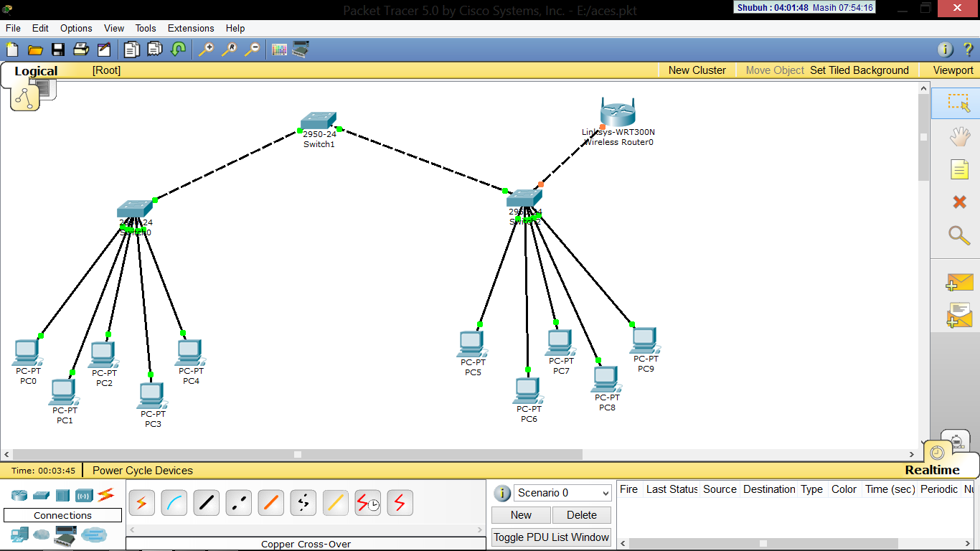Select the Switches device category
The width and height of the screenshot is (980, 551).
tap(41, 495)
